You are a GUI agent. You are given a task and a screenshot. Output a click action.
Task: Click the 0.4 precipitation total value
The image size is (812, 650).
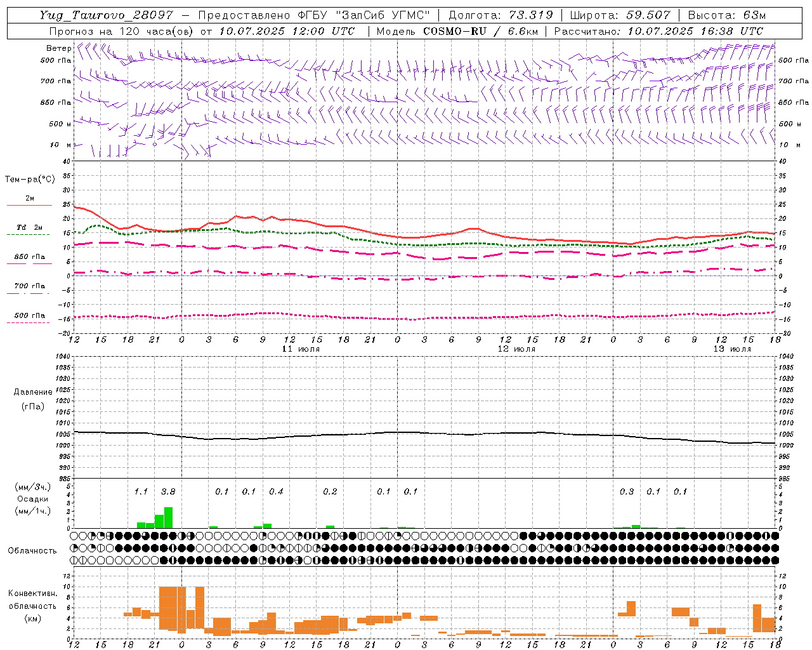pyautogui.click(x=276, y=491)
